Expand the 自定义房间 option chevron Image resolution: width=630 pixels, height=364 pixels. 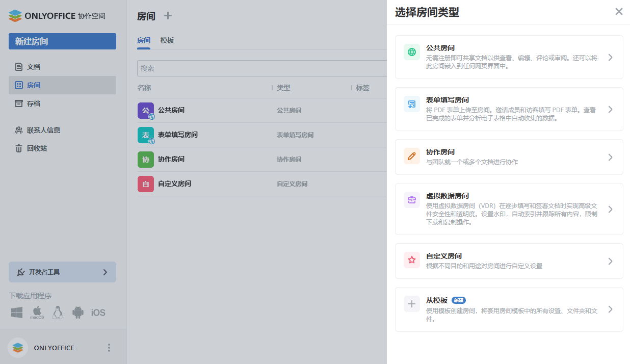tap(611, 261)
